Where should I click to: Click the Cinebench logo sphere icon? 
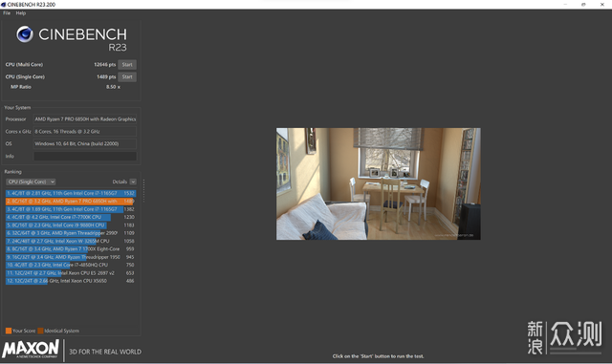tap(25, 34)
